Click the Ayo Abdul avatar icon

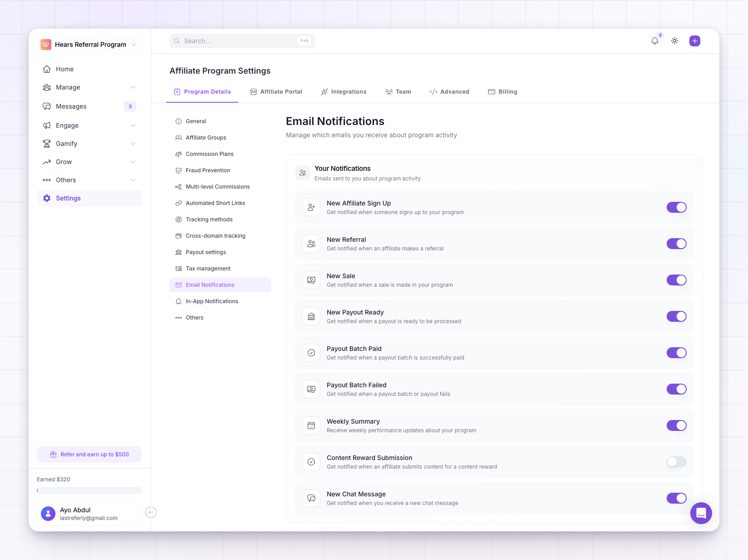tap(48, 514)
